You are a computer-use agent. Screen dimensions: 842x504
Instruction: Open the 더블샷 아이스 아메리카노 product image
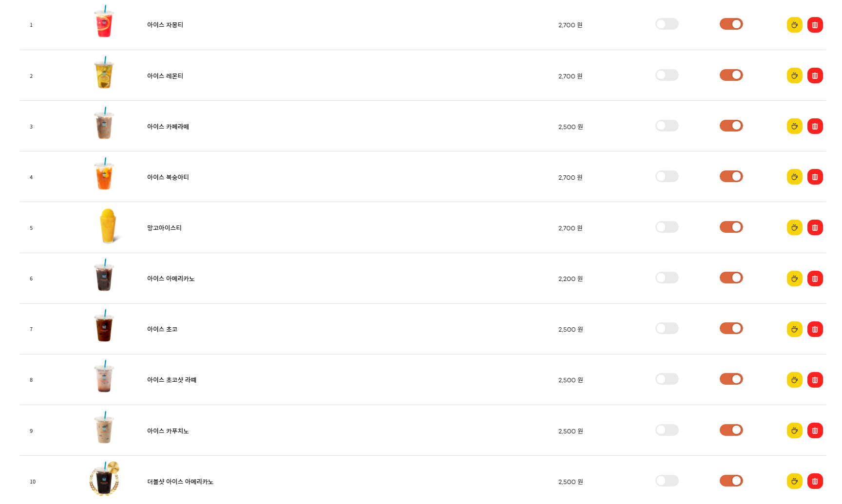tap(104, 479)
